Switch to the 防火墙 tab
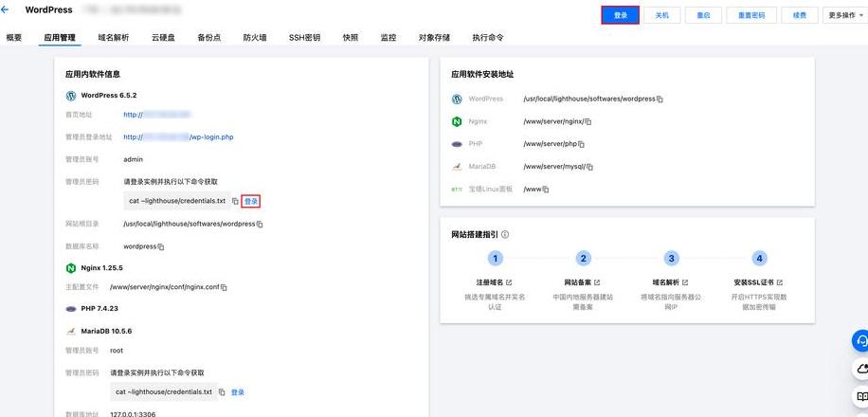Image resolution: width=868 pixels, height=417 pixels. (x=255, y=38)
